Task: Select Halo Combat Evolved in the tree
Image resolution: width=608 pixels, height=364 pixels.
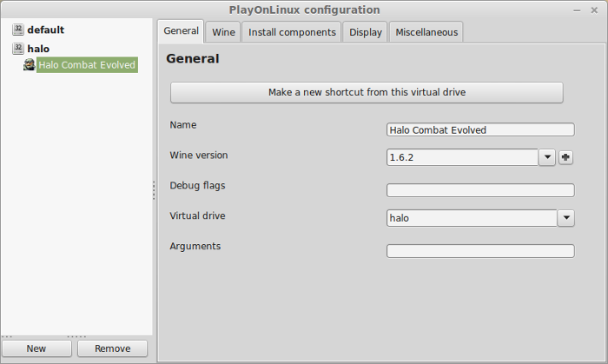Action: 87,65
